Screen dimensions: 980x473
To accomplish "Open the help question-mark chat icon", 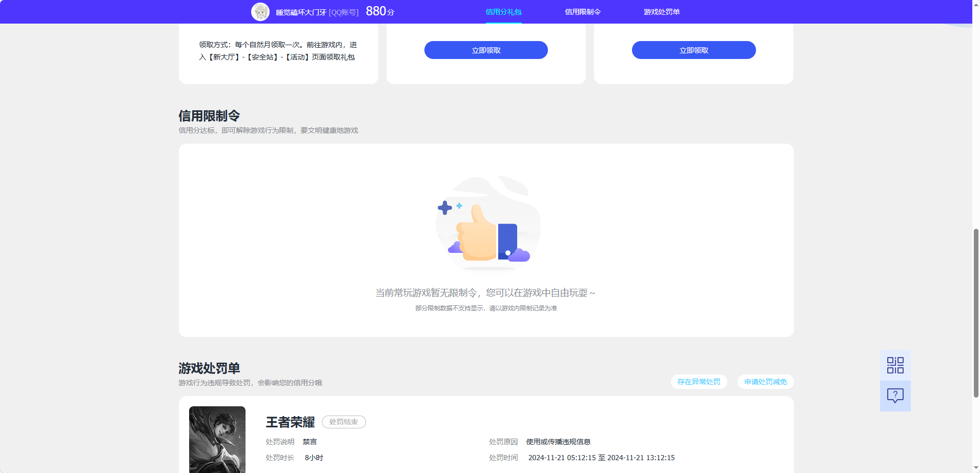I will coord(895,396).
